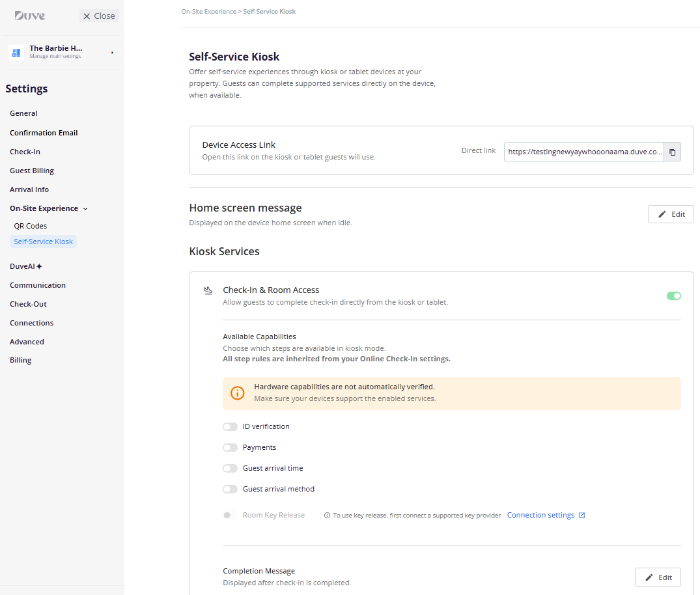The height and width of the screenshot is (595, 700).
Task: Click the key release info icon
Action: 328,516
